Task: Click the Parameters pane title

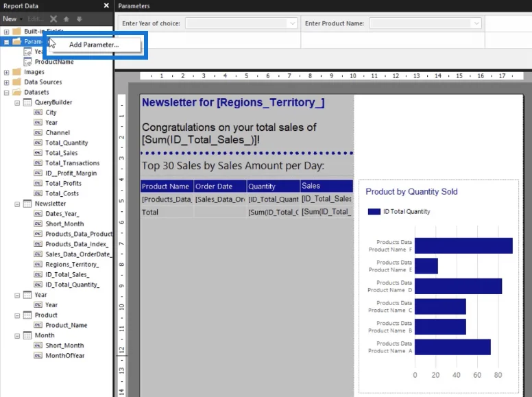Action: [x=134, y=5]
